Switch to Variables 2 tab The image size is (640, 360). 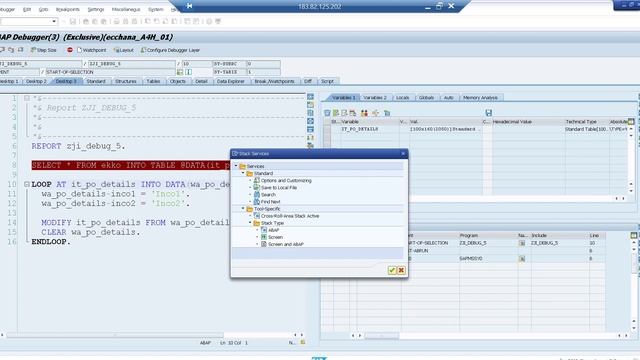pyautogui.click(x=375, y=98)
